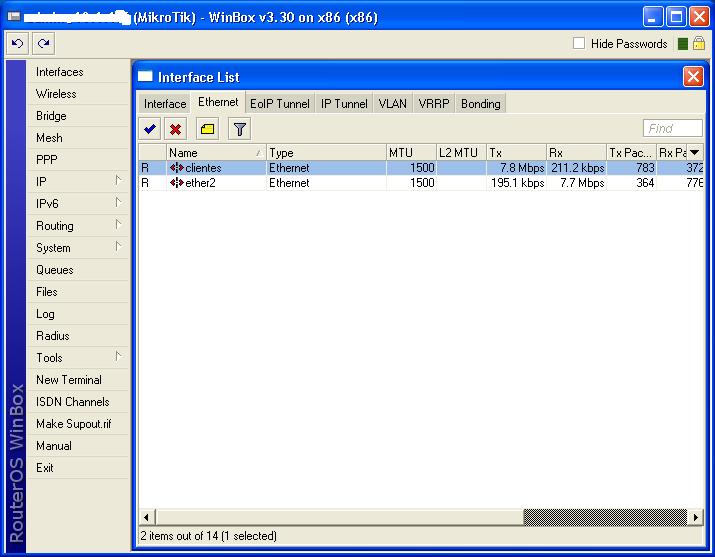Select the ether2 interface row name

click(200, 183)
